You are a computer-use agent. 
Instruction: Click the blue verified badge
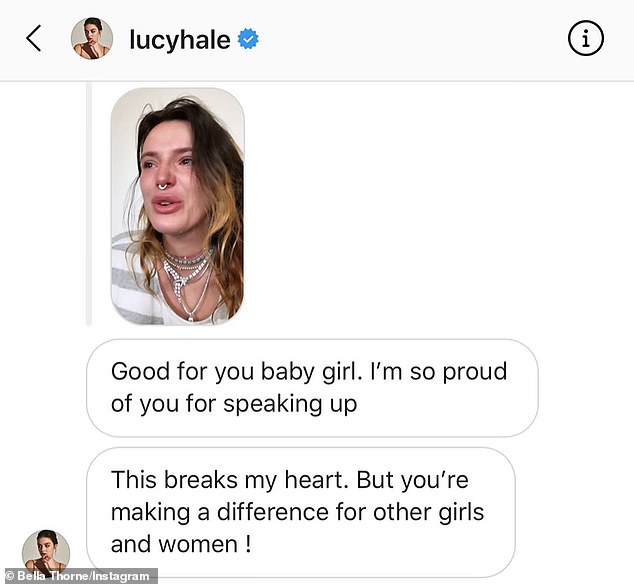pos(249,40)
